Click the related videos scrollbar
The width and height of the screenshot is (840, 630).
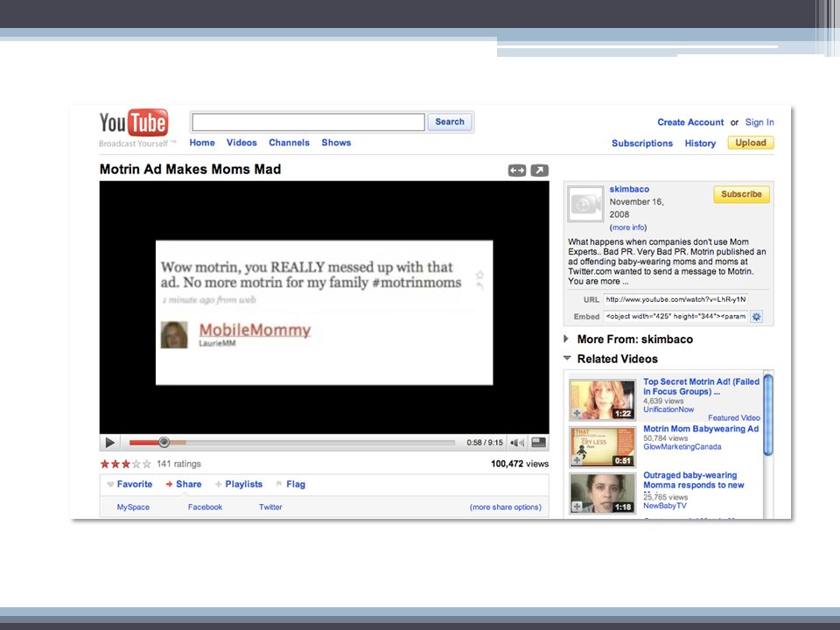click(x=767, y=415)
